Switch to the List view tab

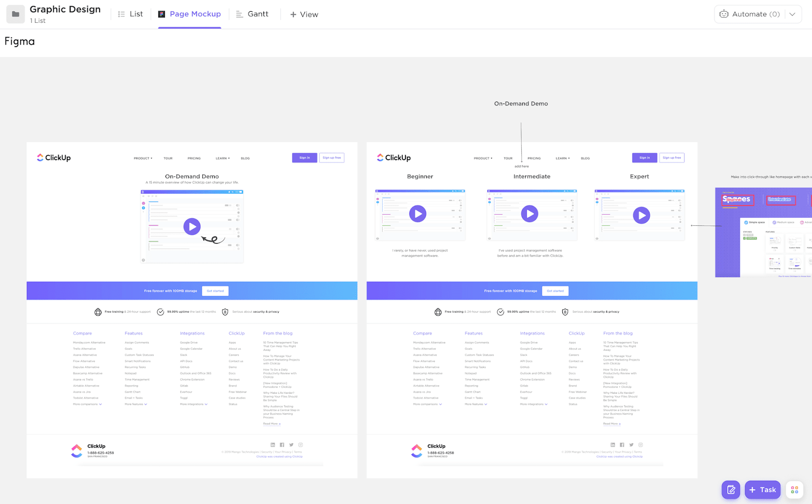(x=130, y=14)
